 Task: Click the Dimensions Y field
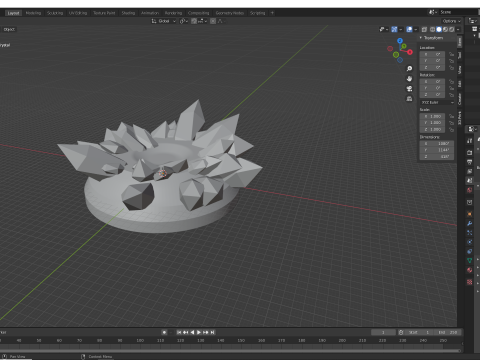pos(437,150)
